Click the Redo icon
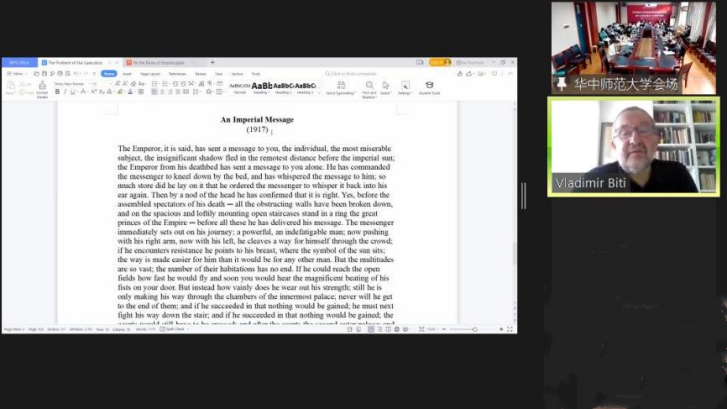 coord(86,74)
